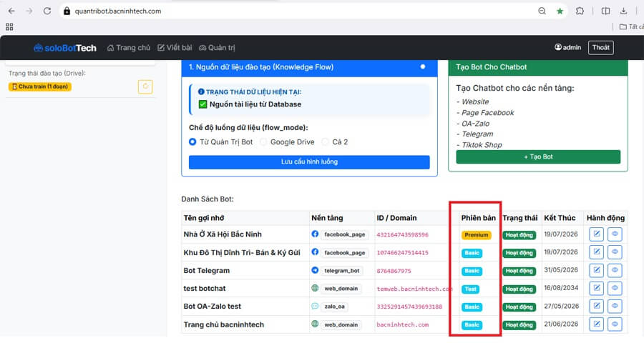The image size is (644, 343).
Task: Click the Thoát logout button
Action: 601,48
